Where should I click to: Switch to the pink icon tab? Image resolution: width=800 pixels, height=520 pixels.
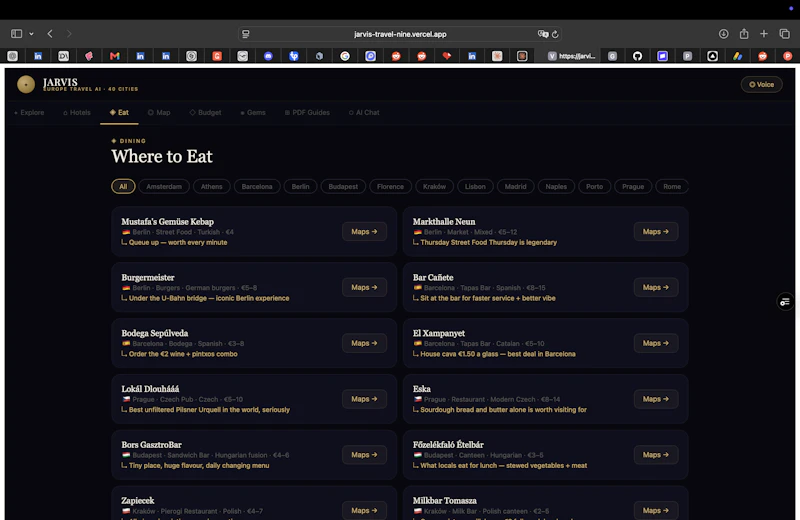[89, 56]
